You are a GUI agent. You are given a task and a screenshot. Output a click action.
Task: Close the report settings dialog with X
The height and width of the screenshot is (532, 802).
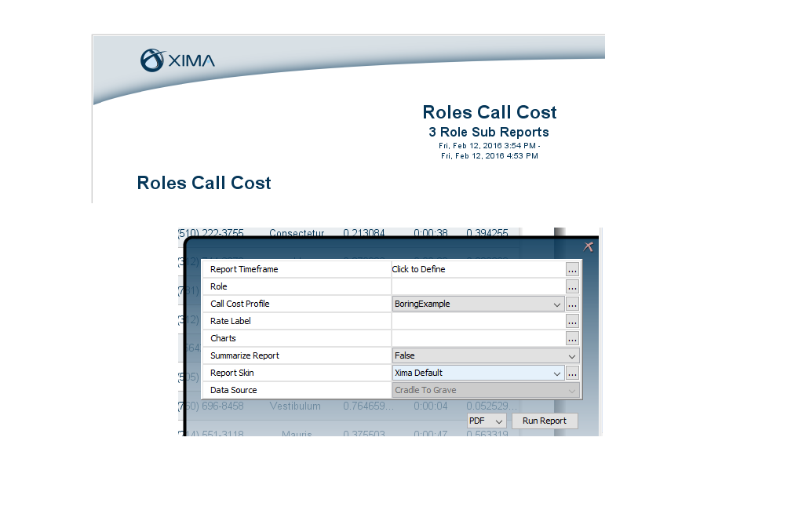[589, 246]
